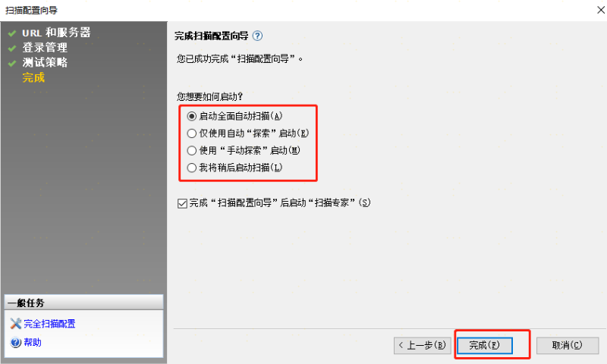Toggle the launch 扫描专家 after wizard checkbox
Image resolution: width=607 pixels, height=364 pixels.
coord(182,203)
